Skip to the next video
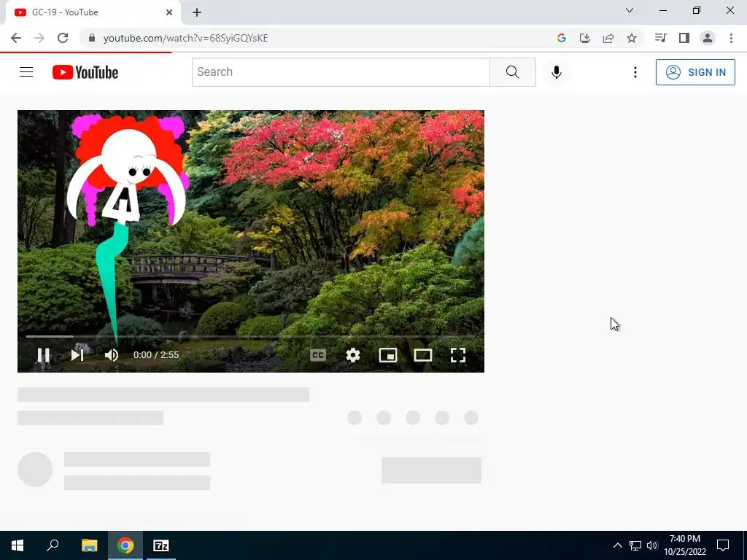The height and width of the screenshot is (560, 747). pos(77,355)
